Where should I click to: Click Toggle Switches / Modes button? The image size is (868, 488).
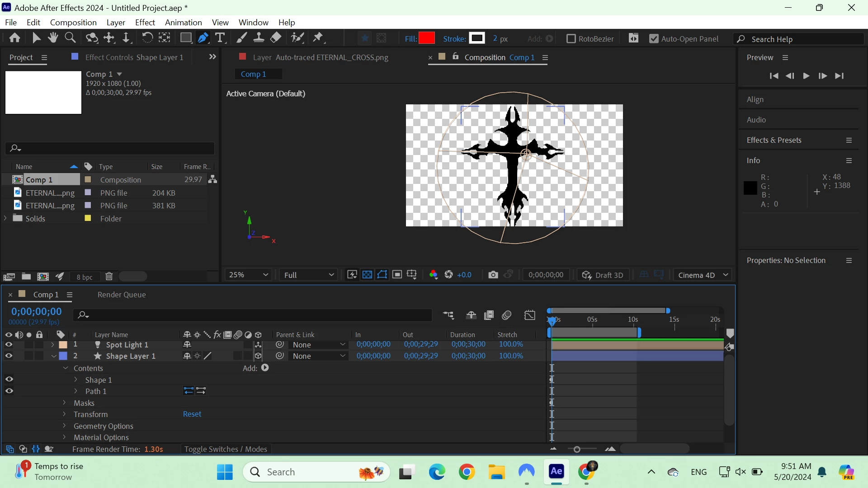point(226,449)
